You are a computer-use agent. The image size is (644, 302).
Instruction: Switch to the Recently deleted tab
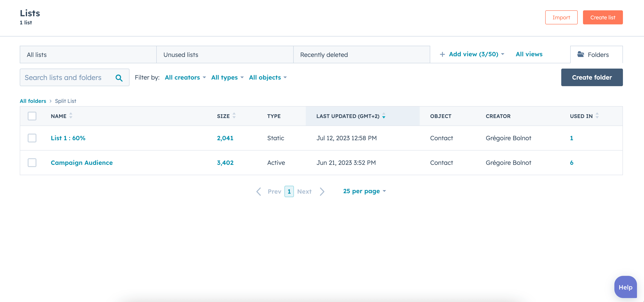362,55
